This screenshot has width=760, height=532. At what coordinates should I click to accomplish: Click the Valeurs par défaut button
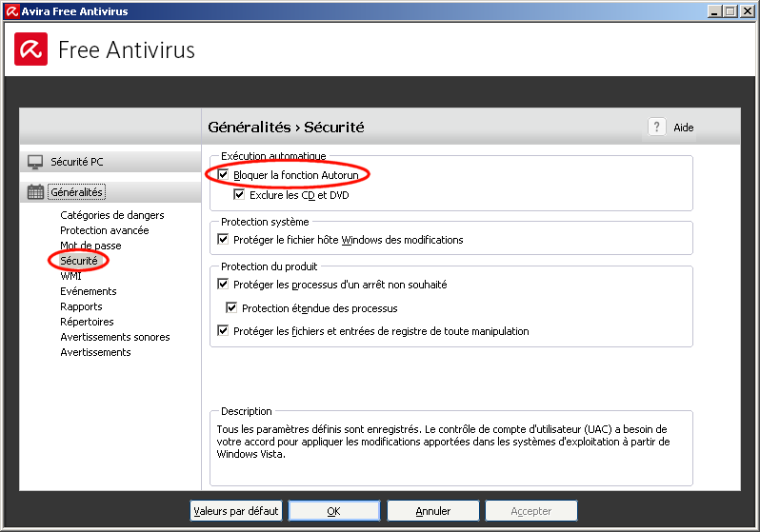pyautogui.click(x=236, y=511)
